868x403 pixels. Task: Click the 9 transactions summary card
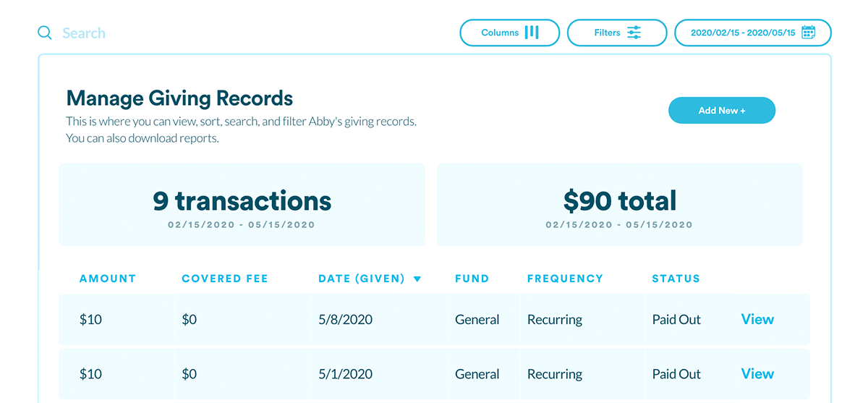pos(242,205)
